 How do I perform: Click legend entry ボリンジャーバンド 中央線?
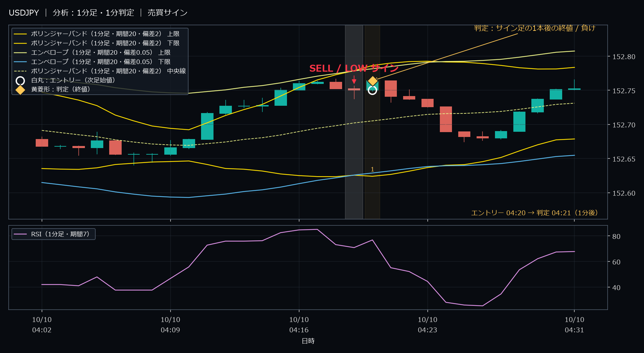[100, 71]
